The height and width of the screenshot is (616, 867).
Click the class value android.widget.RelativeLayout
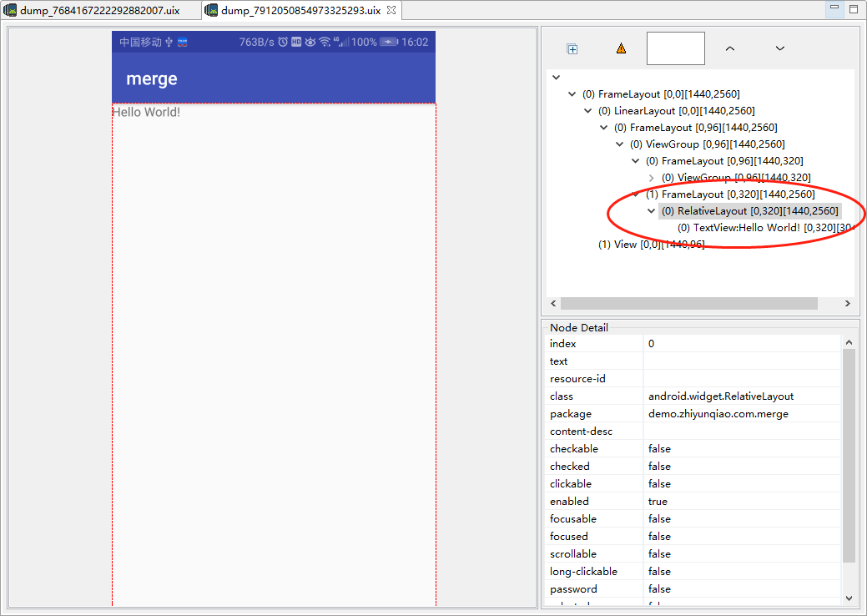720,396
